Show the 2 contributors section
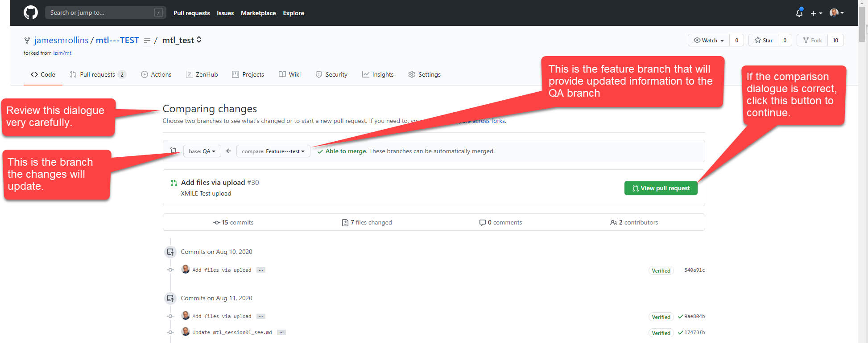 [634, 222]
